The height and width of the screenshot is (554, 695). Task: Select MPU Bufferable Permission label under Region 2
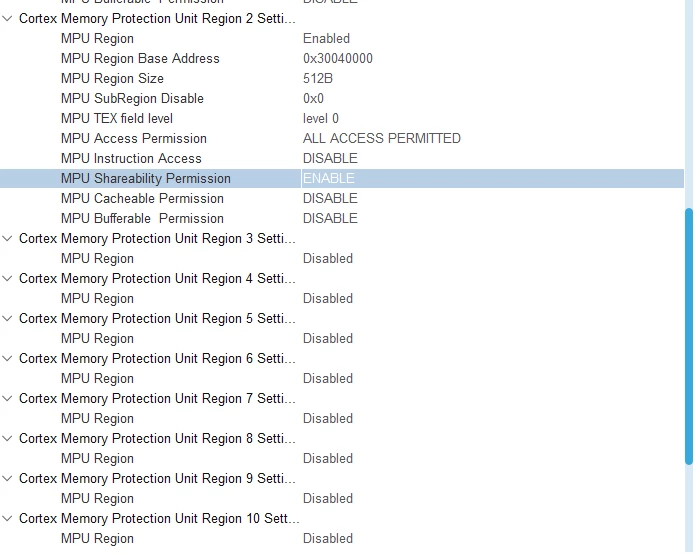[142, 218]
